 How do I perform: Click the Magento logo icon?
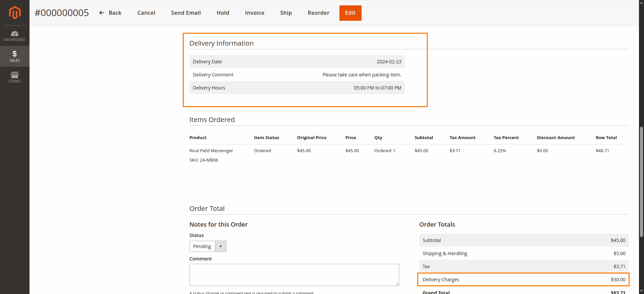[x=15, y=13]
